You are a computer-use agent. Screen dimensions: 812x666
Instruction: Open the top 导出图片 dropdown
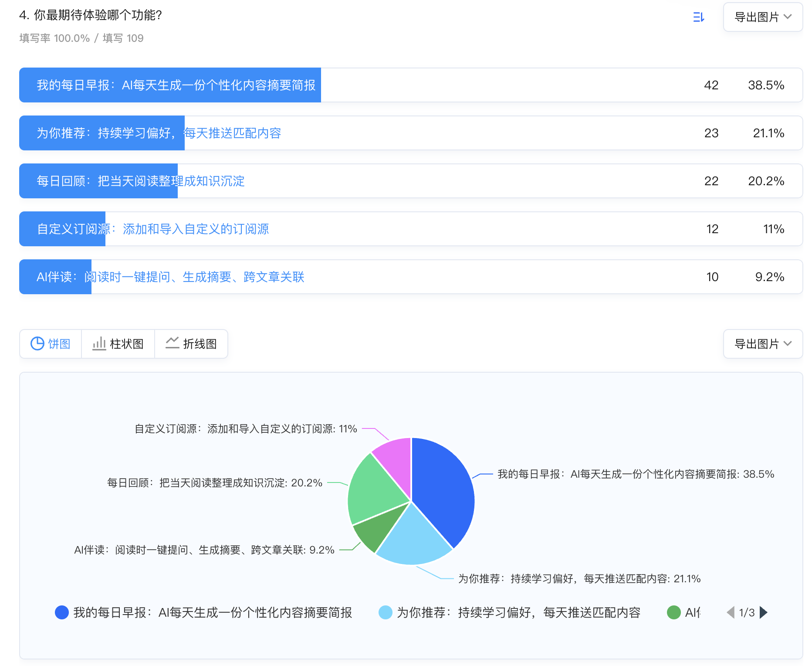point(762,17)
